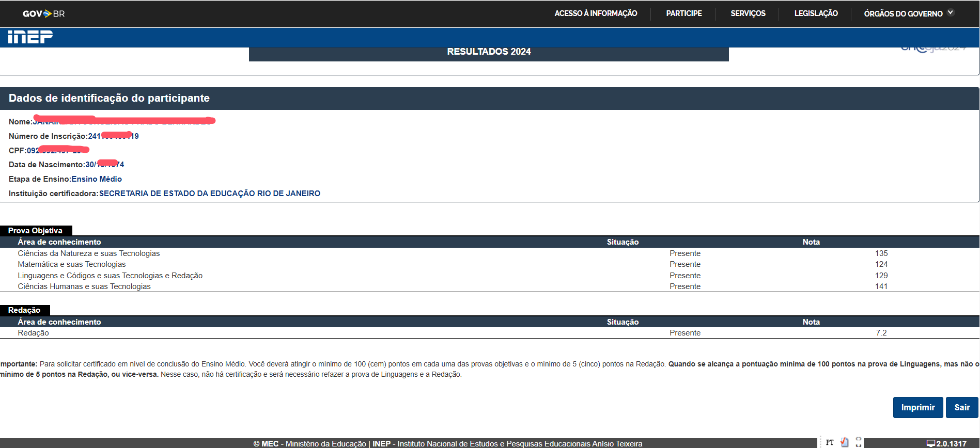Screen dimensions: 980x448
Task: Click the INEP logo in blue bar
Action: point(30,37)
